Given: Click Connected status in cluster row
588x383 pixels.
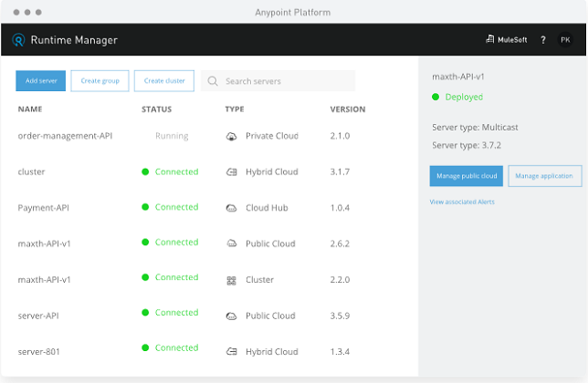Looking at the screenshot, I should 176,171.
